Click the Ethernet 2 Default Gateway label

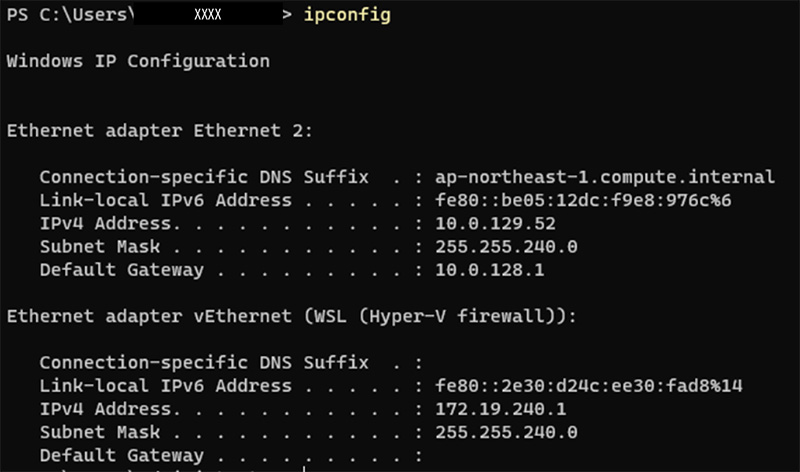click(x=121, y=269)
